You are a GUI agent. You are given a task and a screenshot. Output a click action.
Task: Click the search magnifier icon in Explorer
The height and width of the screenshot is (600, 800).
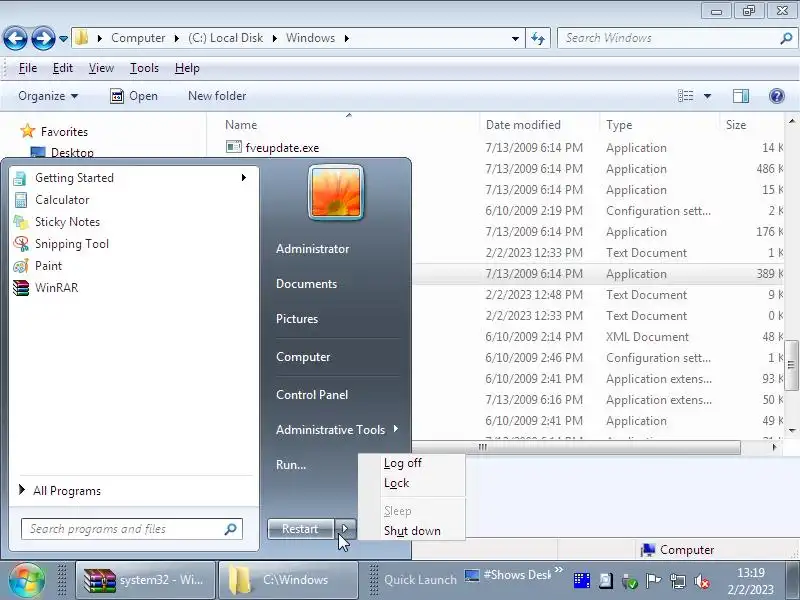[786, 38]
